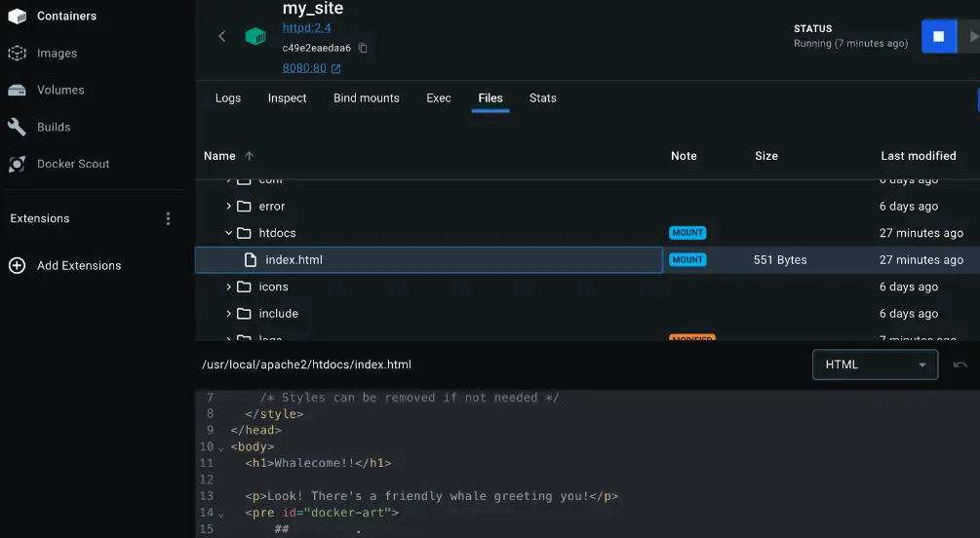
Task: Switch to the Bind mounts tab
Action: coord(366,98)
